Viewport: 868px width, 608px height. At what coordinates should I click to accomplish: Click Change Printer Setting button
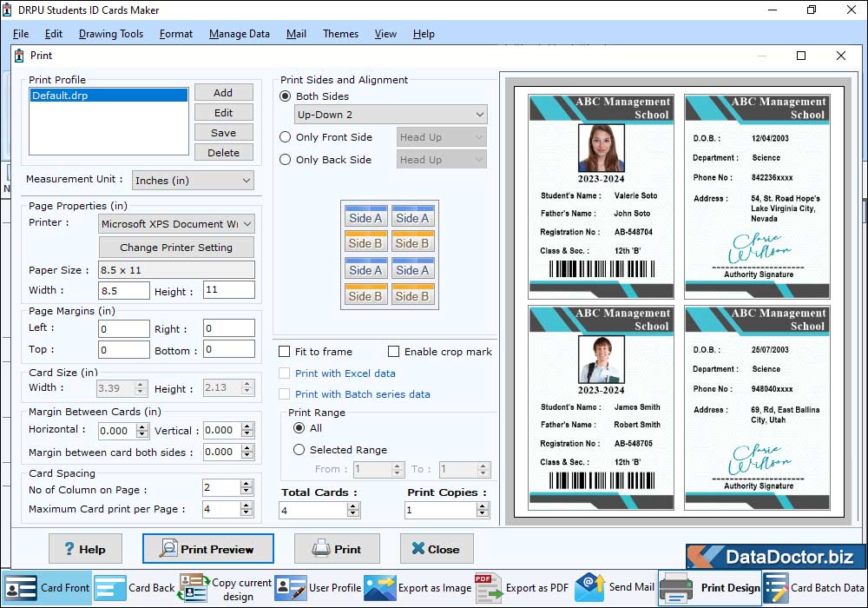pos(176,248)
